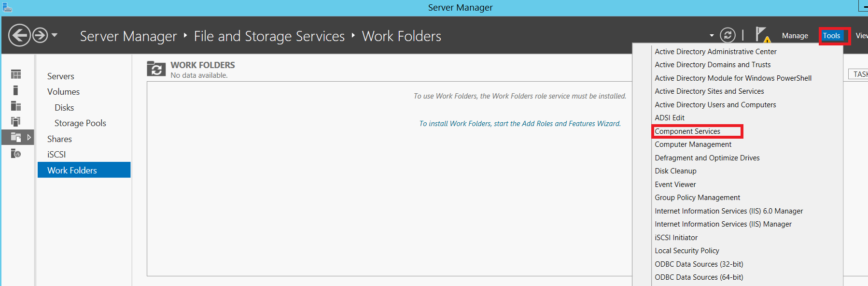The height and width of the screenshot is (286, 868).
Task: Open Internet Information Services (IIS) Manager
Action: (723, 224)
